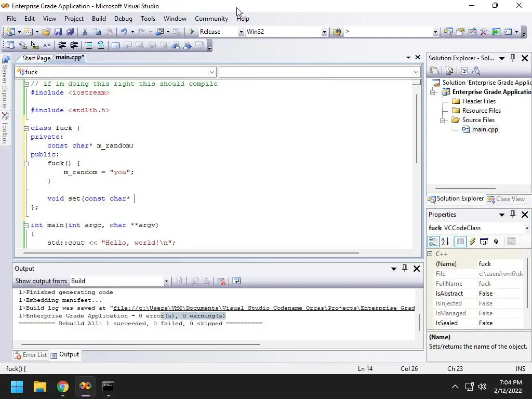Start debugging with the green play icon
532x399 pixels.
(x=192, y=32)
